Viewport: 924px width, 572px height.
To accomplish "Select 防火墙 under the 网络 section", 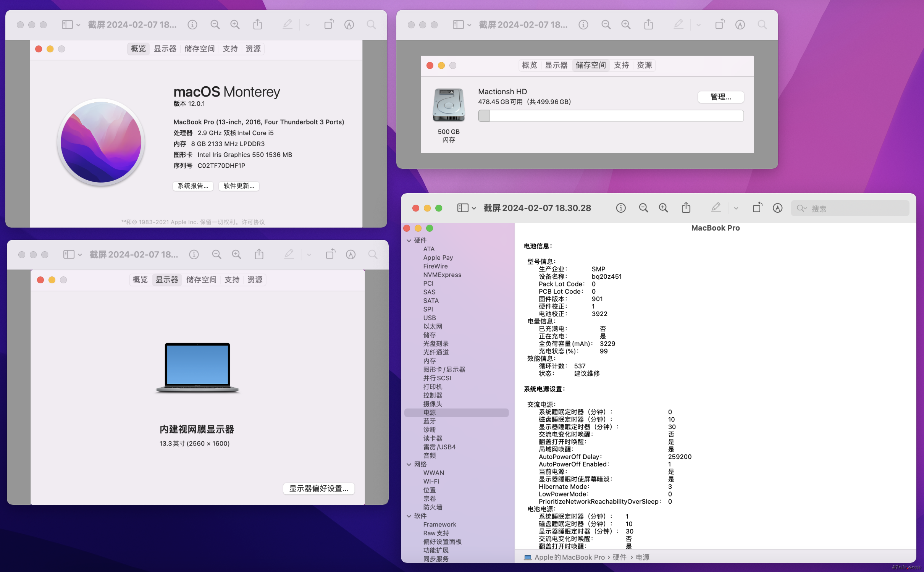I will click(433, 507).
